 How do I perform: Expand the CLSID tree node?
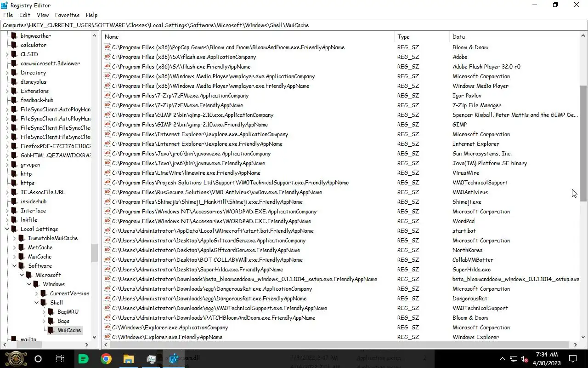[x=7, y=54]
